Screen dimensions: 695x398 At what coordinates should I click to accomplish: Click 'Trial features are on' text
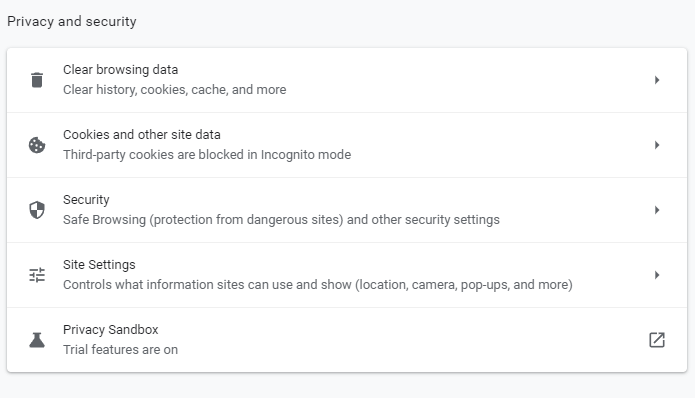click(121, 350)
